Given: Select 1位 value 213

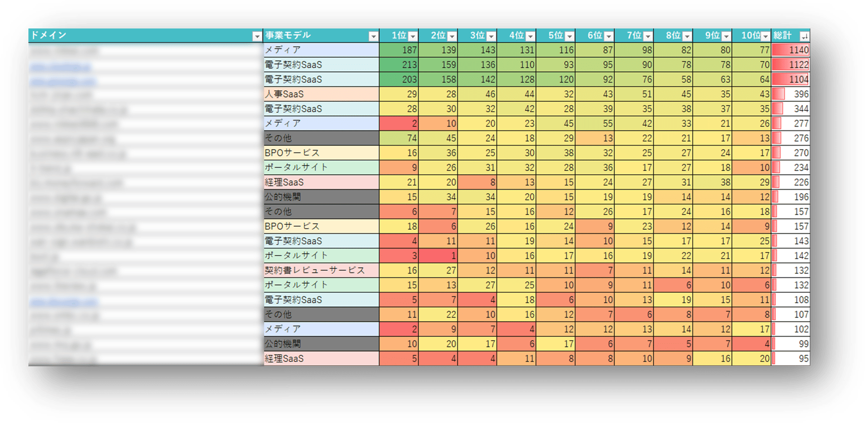Looking at the screenshot, I should coord(399,65).
